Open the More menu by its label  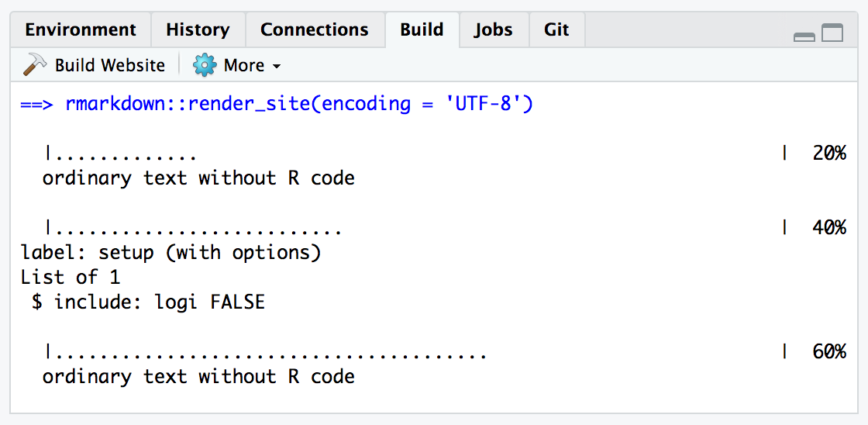pos(243,65)
